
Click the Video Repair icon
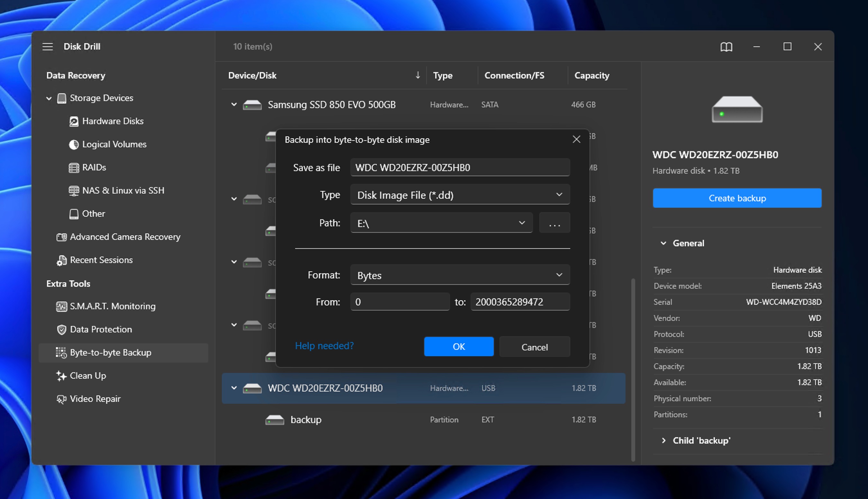(62, 399)
